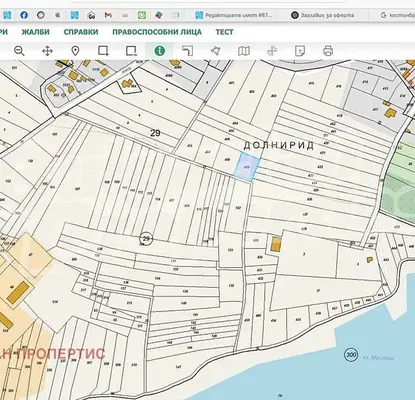This screenshot has height=400, width=415.
Task: Switch to the Редактиране имот browser tab
Action: point(234,15)
